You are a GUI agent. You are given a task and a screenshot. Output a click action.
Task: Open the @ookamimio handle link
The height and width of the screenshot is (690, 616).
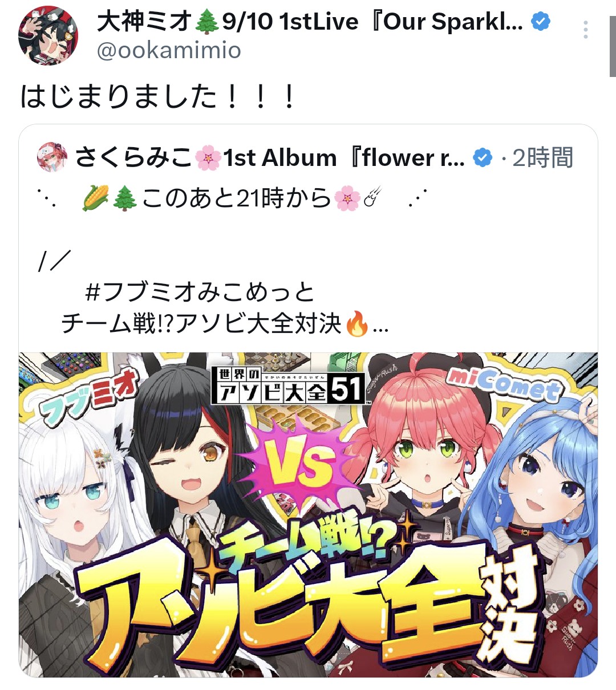169,51
